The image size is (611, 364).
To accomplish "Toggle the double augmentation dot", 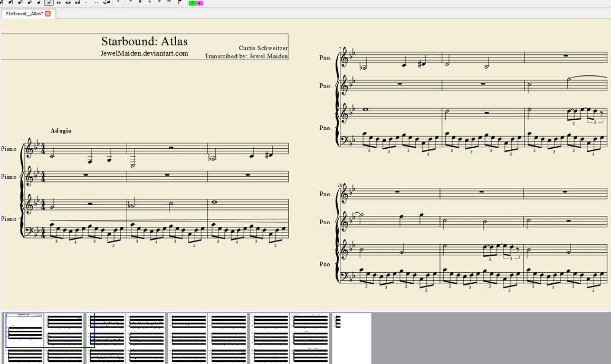I will pyautogui.click(x=96, y=2).
